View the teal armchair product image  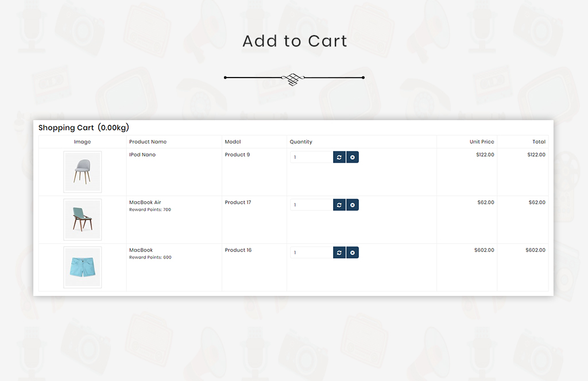[83, 220]
